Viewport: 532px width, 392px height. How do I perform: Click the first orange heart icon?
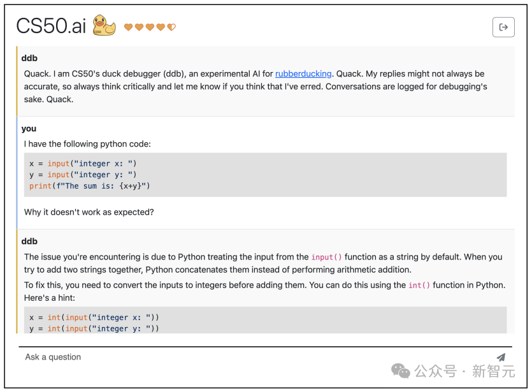128,27
